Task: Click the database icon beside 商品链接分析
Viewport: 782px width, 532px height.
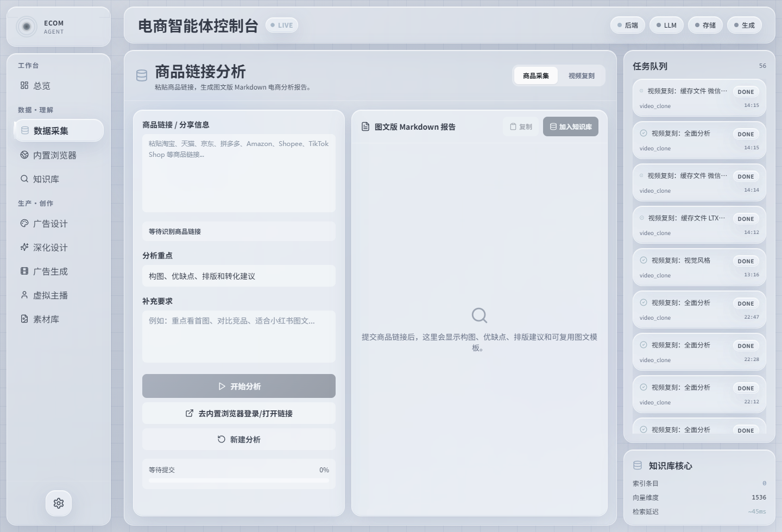Action: point(142,75)
